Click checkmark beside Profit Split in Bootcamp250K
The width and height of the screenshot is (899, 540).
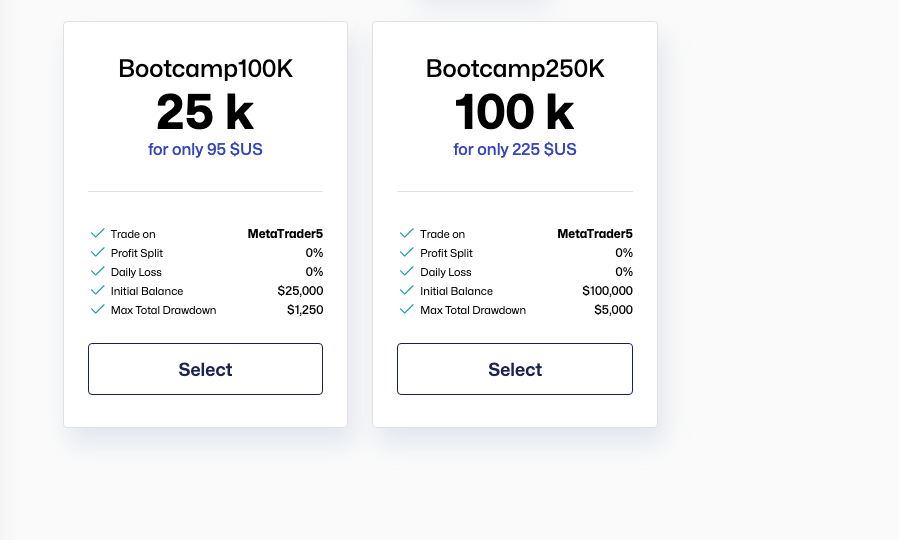tap(407, 253)
